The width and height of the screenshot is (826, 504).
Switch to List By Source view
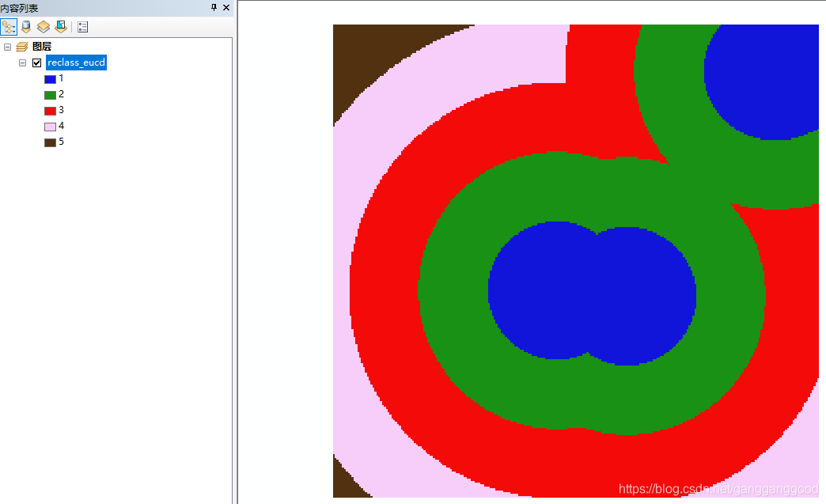coord(26,26)
